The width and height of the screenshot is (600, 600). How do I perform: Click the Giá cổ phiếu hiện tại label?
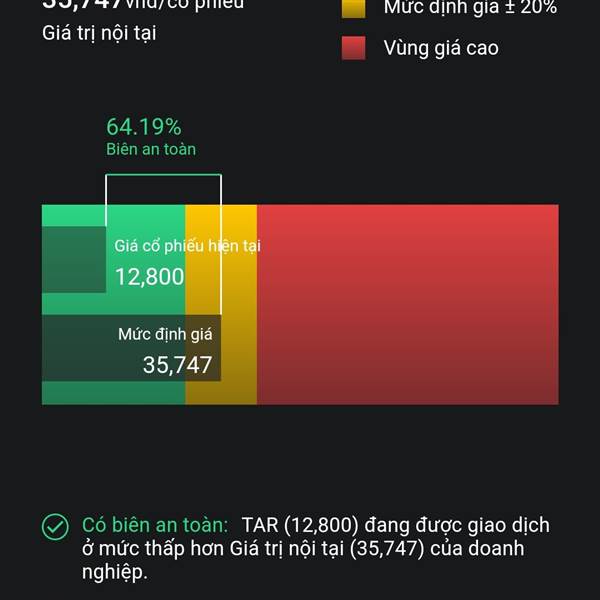(188, 246)
